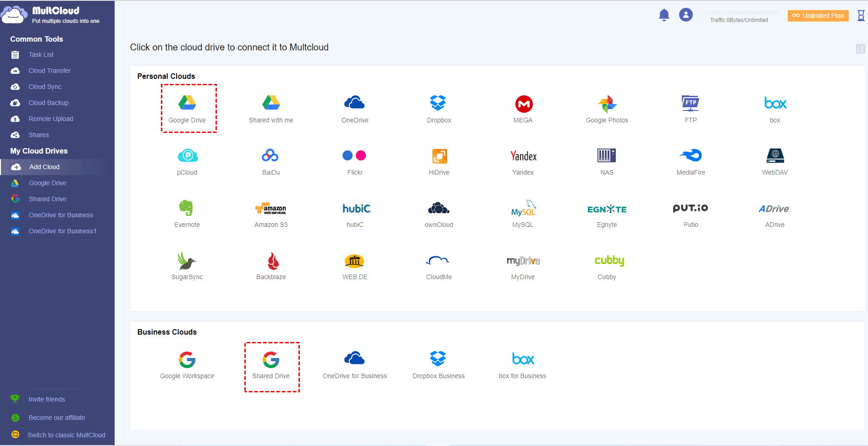Click the traffic usage progress bar
Screen dimensions: 868x446
click(x=741, y=12)
